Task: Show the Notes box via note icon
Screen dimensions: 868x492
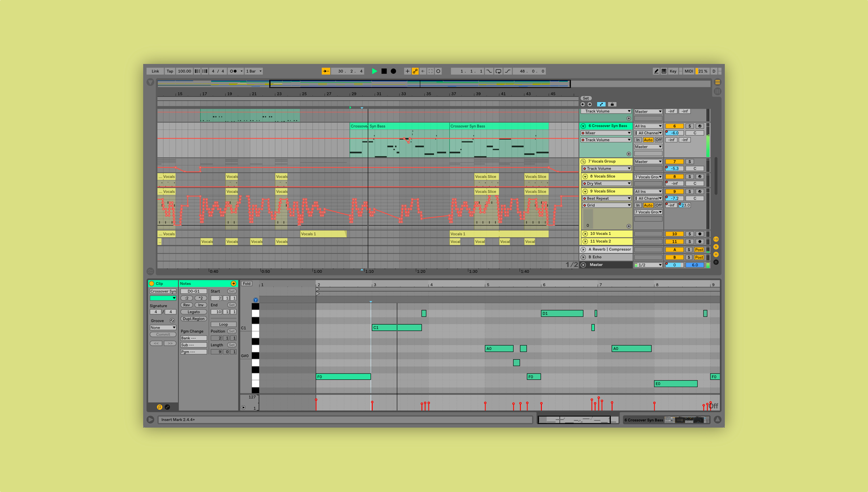Action: (159, 407)
